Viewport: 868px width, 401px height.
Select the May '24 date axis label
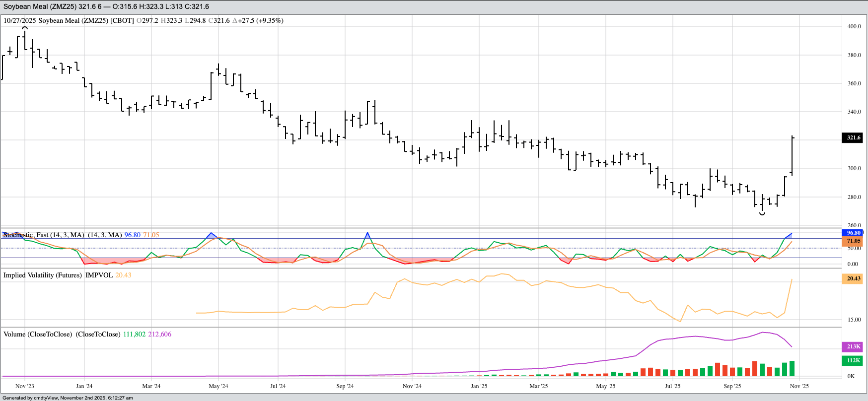click(218, 386)
